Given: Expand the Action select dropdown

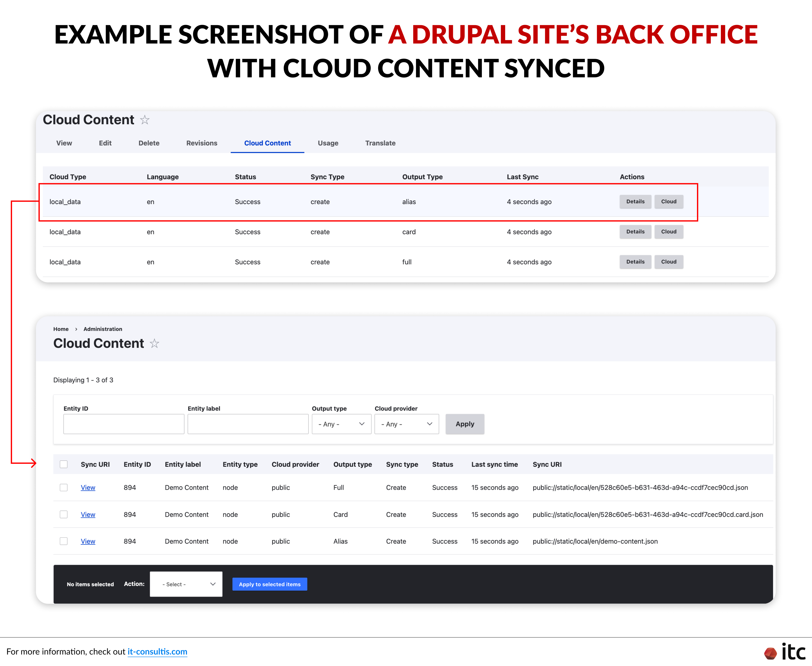Looking at the screenshot, I should (186, 584).
